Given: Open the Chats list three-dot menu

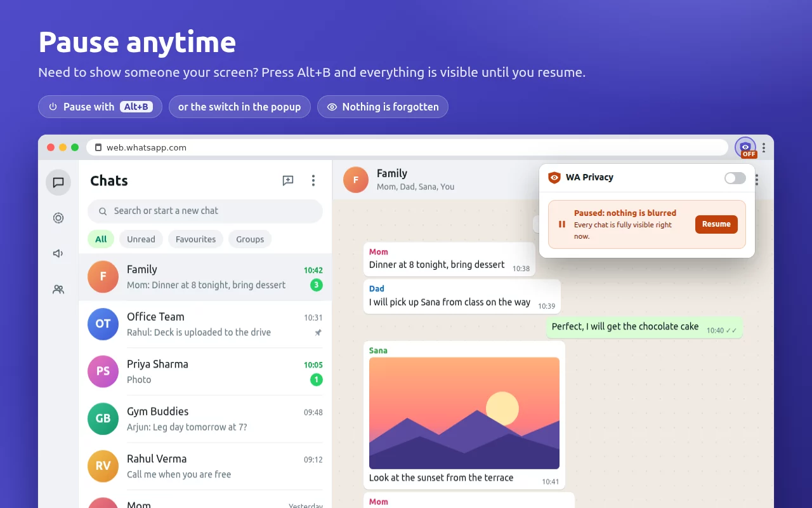Looking at the screenshot, I should tap(313, 181).
